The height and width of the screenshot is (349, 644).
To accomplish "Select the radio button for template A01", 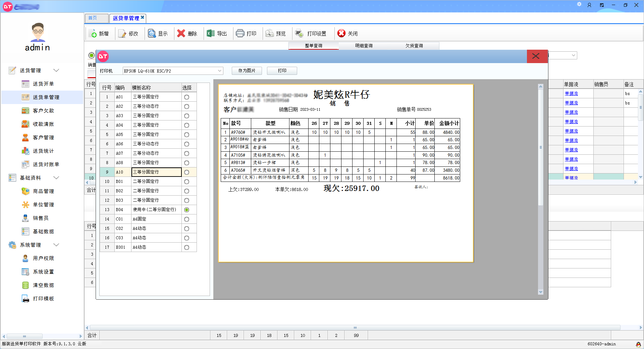I will click(186, 97).
